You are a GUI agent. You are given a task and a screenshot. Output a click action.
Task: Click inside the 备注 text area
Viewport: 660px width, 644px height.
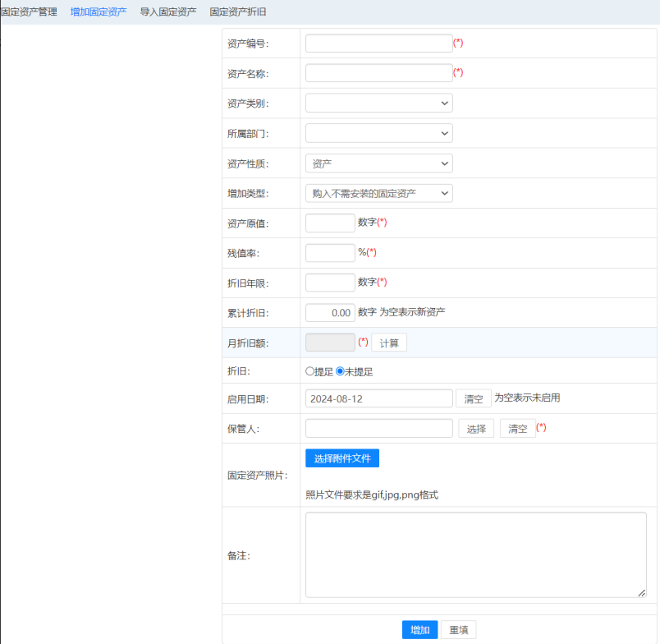click(x=475, y=554)
